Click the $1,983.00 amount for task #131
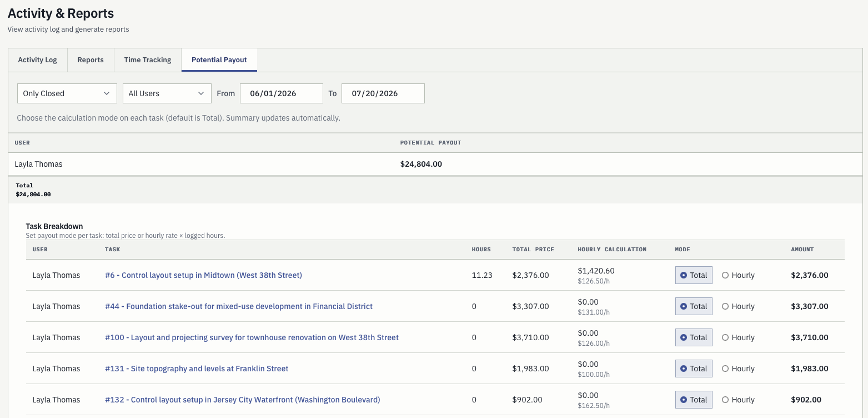868x418 pixels. pos(810,369)
